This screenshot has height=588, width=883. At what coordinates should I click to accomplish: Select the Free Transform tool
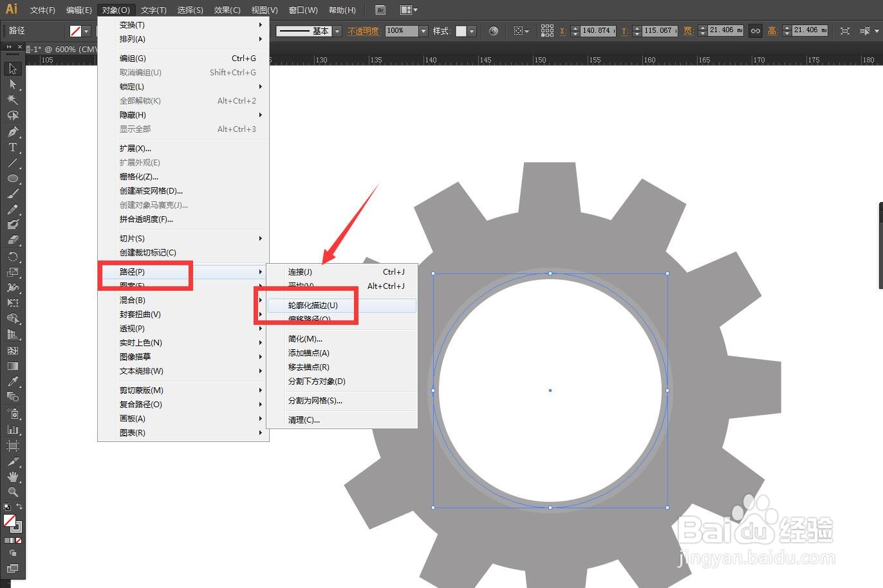[x=12, y=303]
